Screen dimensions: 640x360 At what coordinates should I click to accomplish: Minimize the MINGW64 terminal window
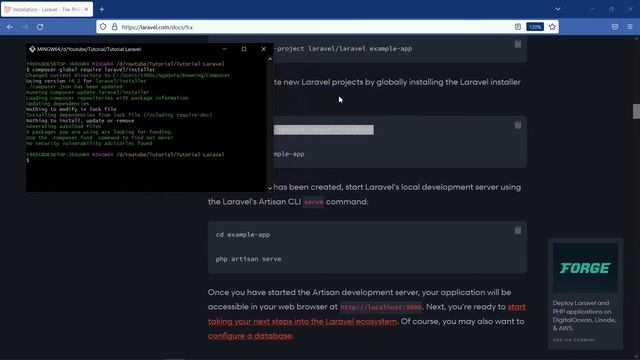coord(224,49)
